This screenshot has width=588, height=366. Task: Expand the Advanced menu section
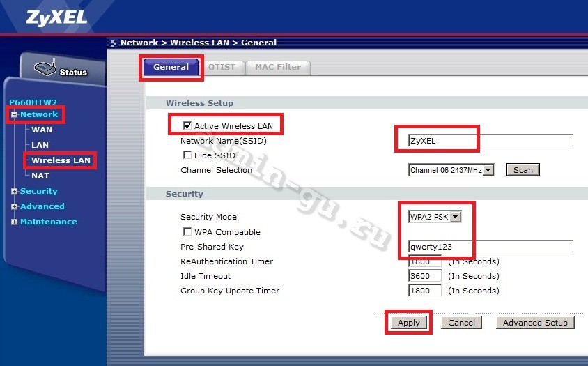pos(14,206)
